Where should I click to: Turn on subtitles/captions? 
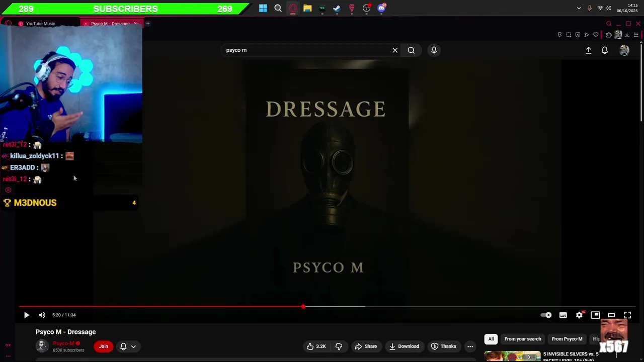(563, 315)
